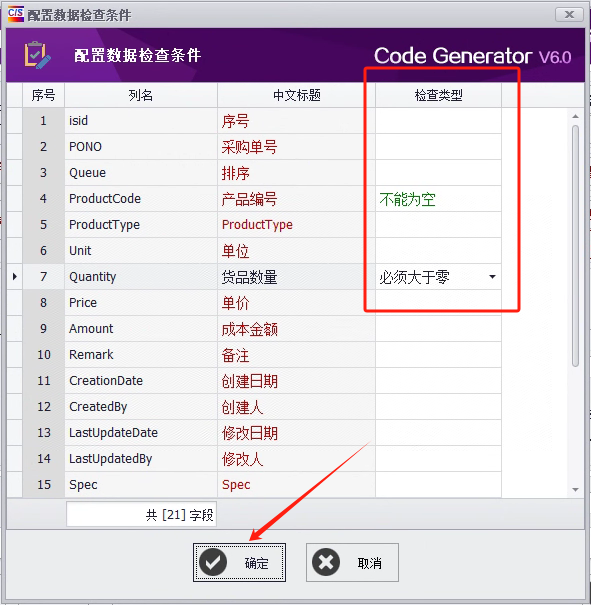Click the 采购单号 Chinese title cell
The height and width of the screenshot is (605, 591).
296,147
